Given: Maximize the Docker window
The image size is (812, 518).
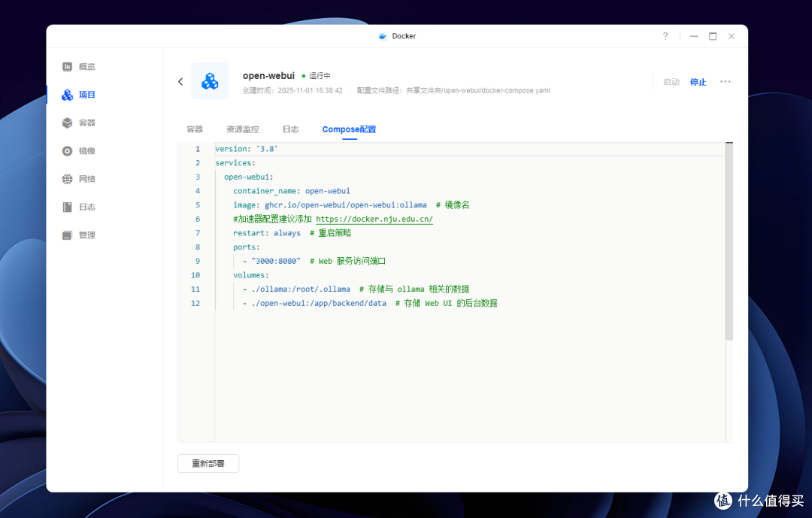Looking at the screenshot, I should (x=713, y=36).
